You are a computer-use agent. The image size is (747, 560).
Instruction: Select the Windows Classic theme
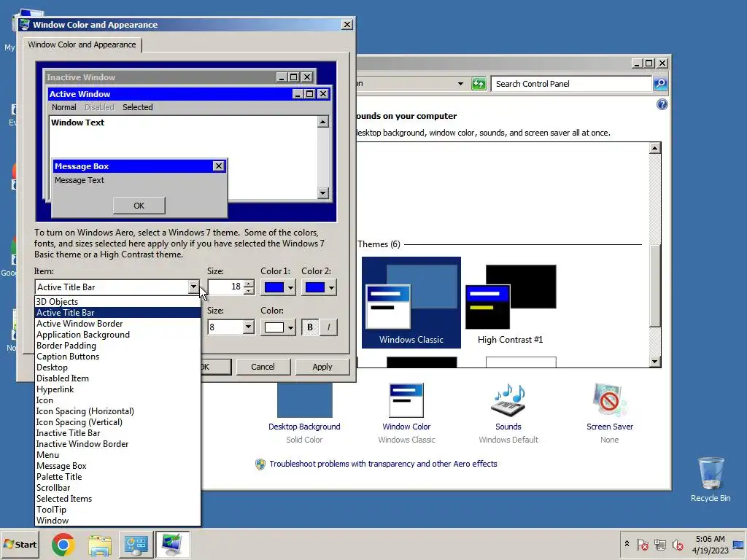[x=411, y=303]
